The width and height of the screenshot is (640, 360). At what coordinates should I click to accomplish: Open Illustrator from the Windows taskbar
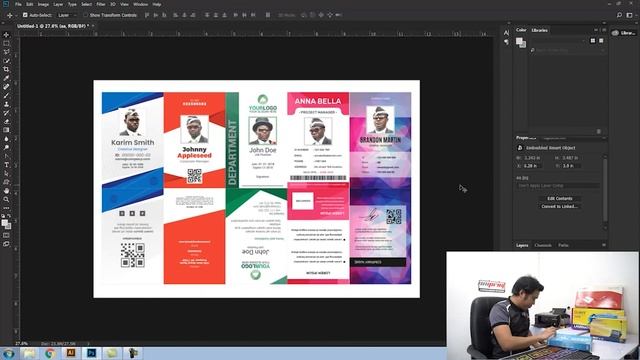pos(71,353)
